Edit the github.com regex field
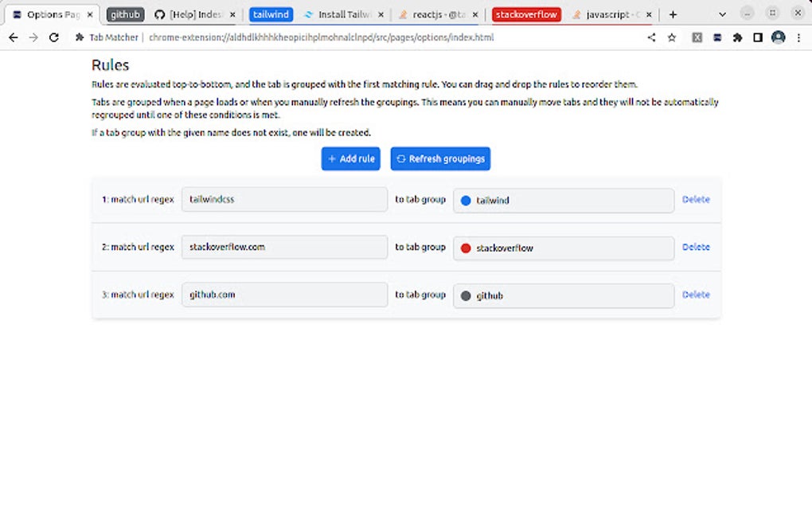Screen dimensions: 812x508 (x=284, y=295)
